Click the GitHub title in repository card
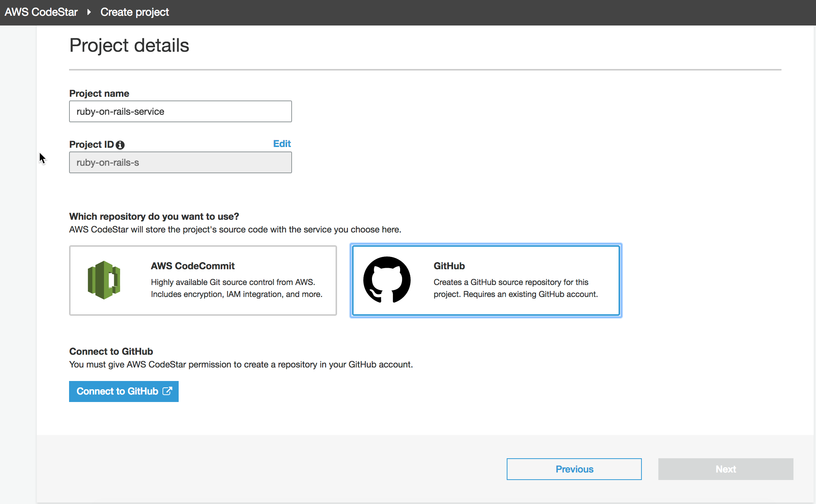 [x=449, y=266]
